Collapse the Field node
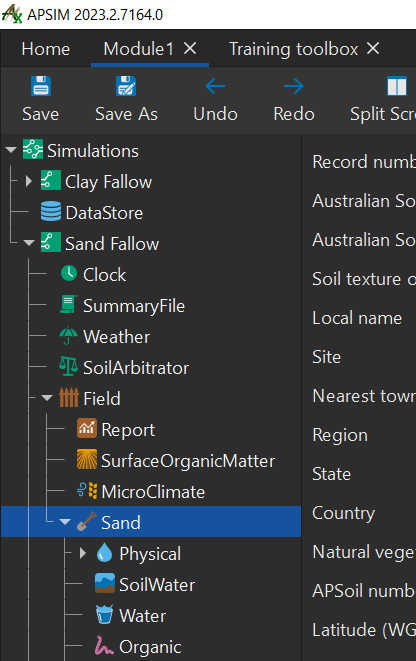The image size is (416, 661). click(47, 398)
